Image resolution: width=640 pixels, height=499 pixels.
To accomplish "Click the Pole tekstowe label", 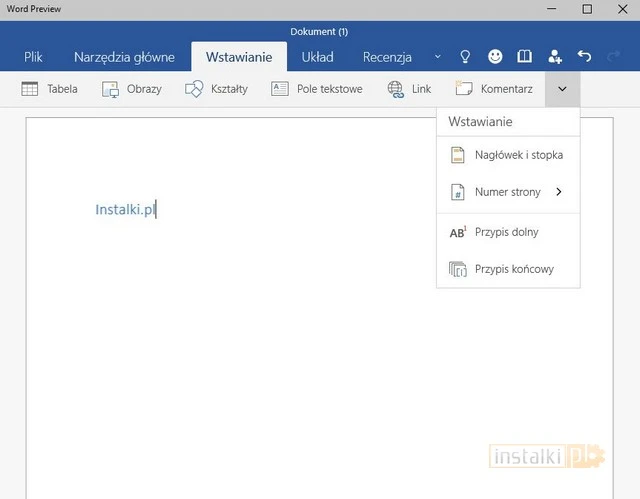I will (x=329, y=89).
